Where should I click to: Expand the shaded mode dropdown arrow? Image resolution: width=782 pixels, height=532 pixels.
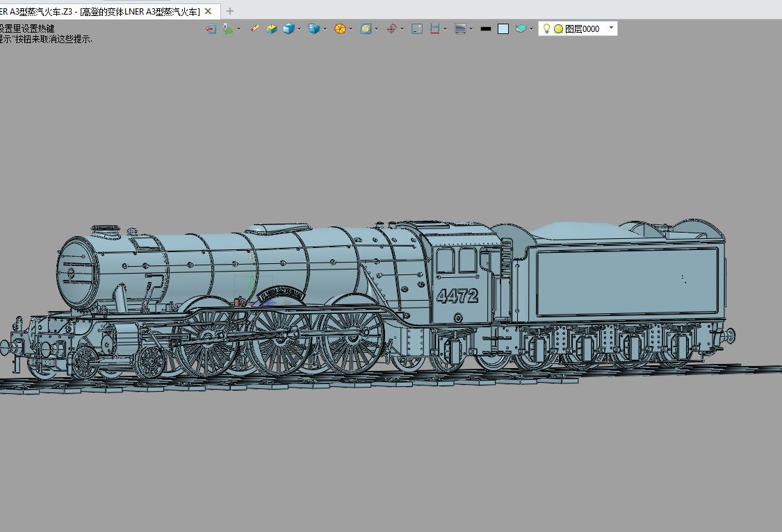click(x=299, y=28)
